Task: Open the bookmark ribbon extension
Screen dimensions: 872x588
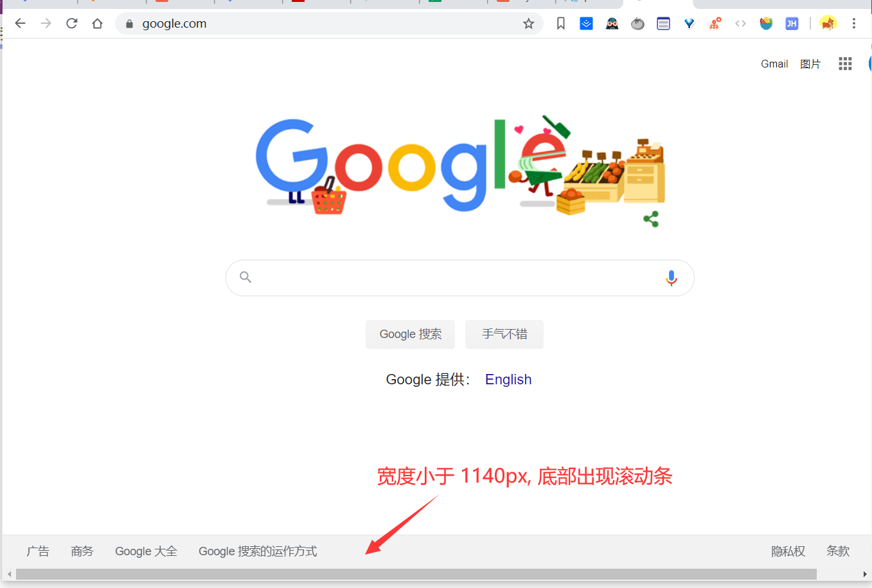Action: tap(561, 24)
